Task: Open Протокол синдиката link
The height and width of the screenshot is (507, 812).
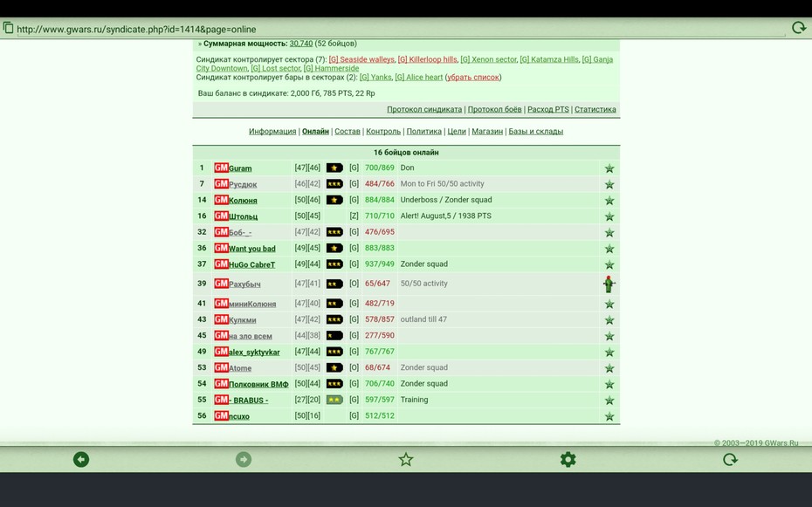Action: 424,109
